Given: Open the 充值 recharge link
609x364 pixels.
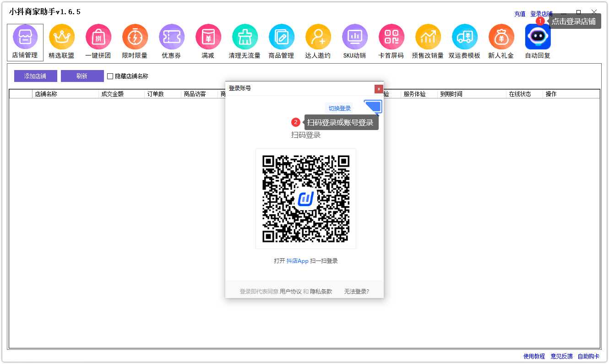Looking at the screenshot, I should 520,13.
